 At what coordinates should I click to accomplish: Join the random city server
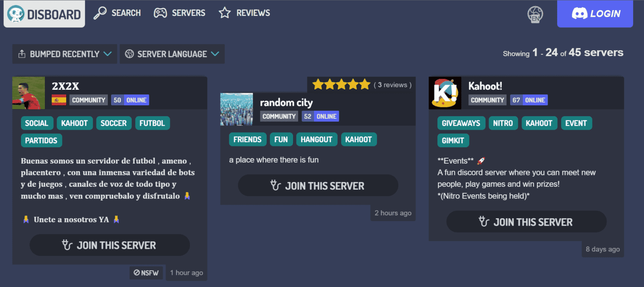coord(318,185)
